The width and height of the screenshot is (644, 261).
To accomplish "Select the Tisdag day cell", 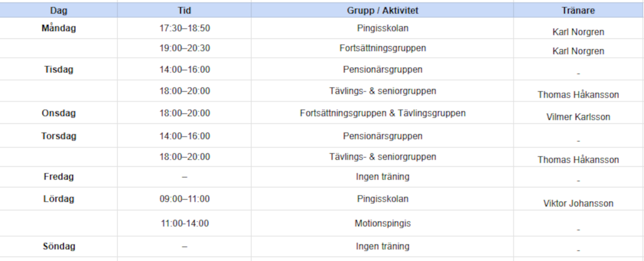I will (59, 69).
